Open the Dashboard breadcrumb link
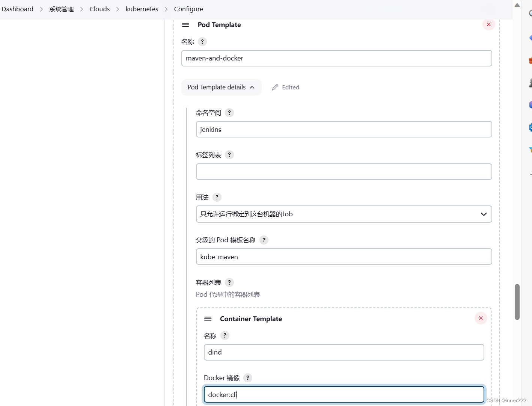 pos(17,9)
